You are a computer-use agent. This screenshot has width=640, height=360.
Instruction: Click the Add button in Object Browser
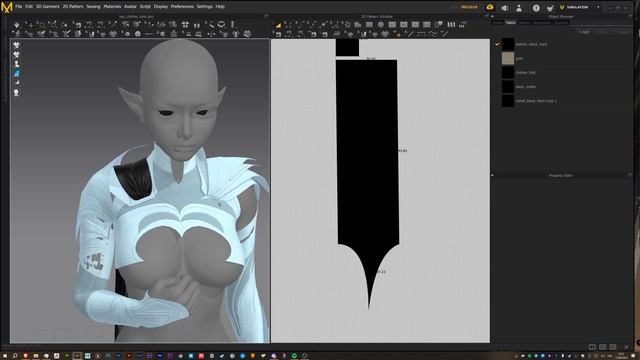tap(584, 32)
